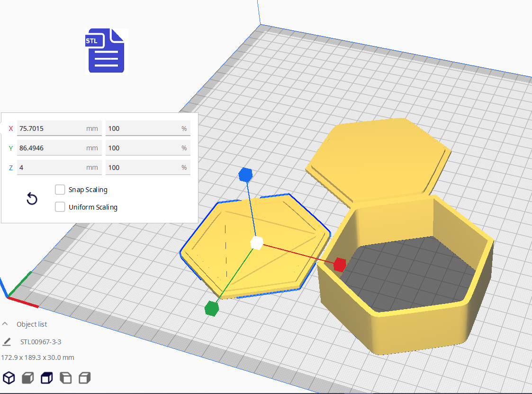The image size is (532, 394).
Task: Enable the Snap Scaling checkbox
Action: click(x=60, y=190)
